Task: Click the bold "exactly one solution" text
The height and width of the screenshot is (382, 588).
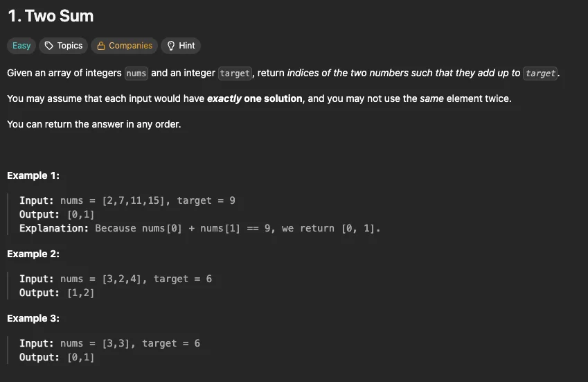Action: [x=254, y=98]
